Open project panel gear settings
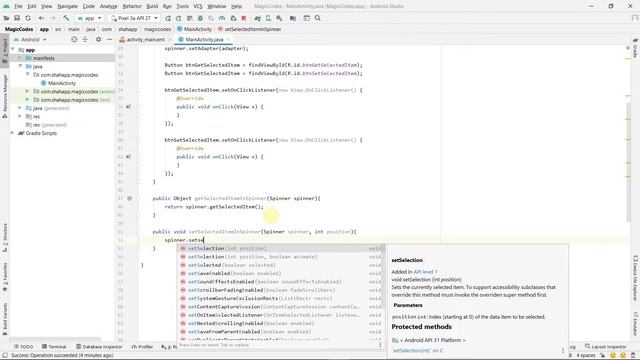This screenshot has width=640, height=360. click(98, 40)
